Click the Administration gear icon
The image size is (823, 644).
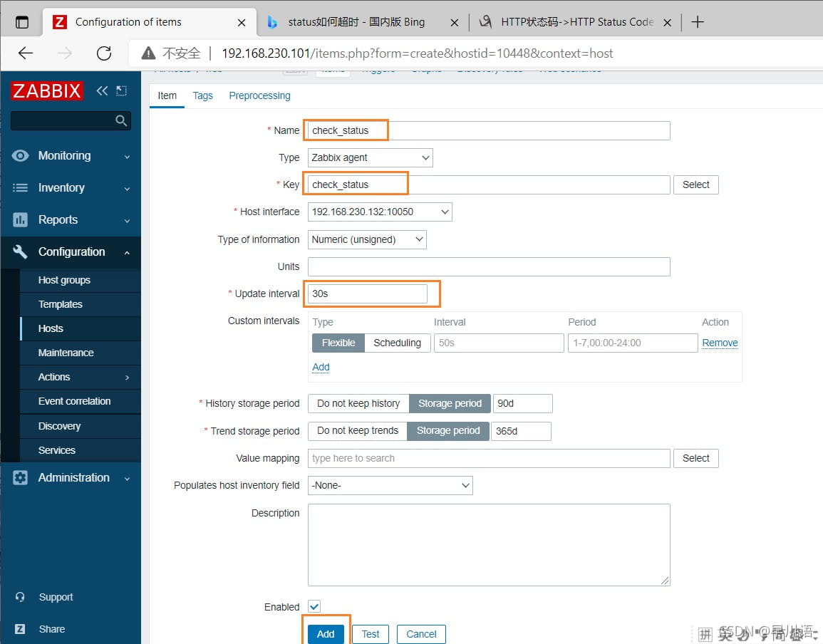[x=21, y=478]
